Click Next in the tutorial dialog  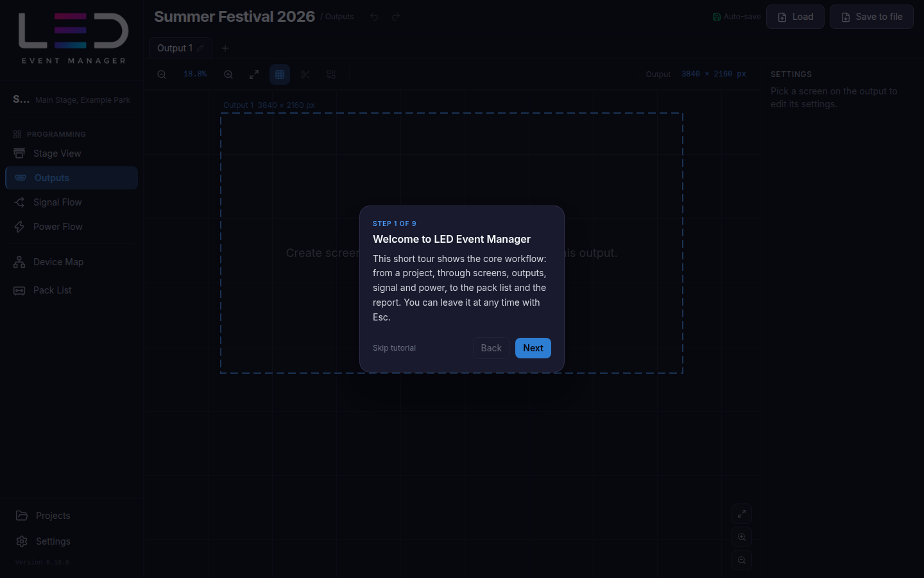click(533, 348)
